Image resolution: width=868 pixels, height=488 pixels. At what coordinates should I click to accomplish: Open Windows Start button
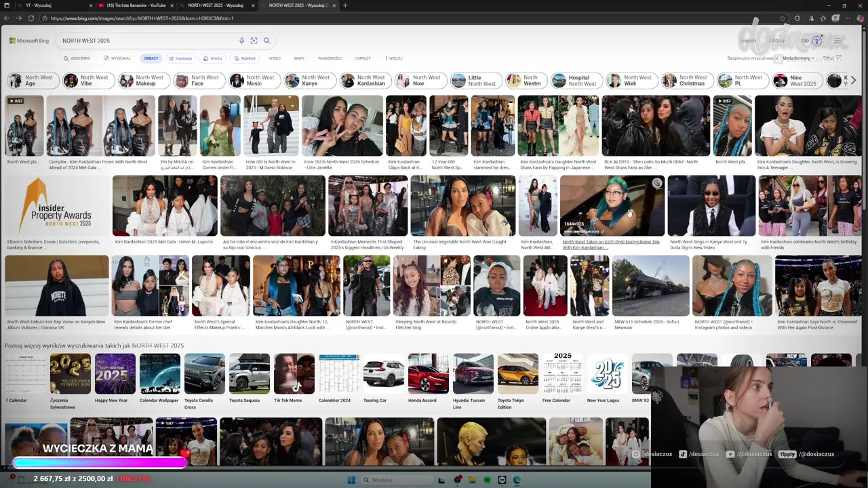click(351, 480)
